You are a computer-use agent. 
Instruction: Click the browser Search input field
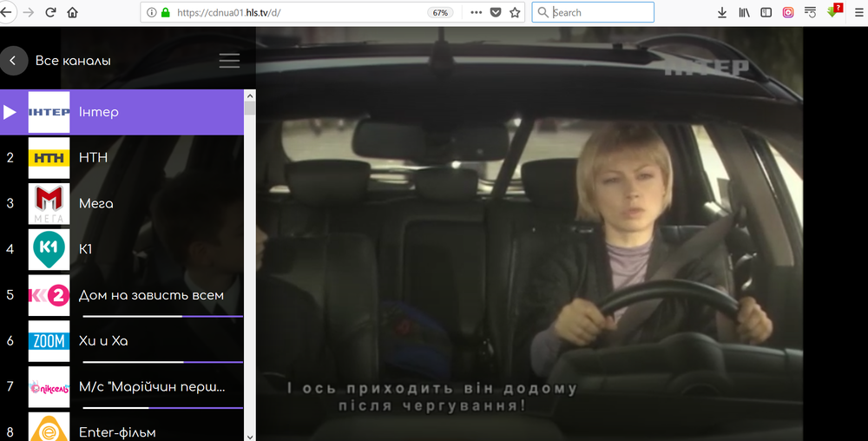[x=601, y=12]
